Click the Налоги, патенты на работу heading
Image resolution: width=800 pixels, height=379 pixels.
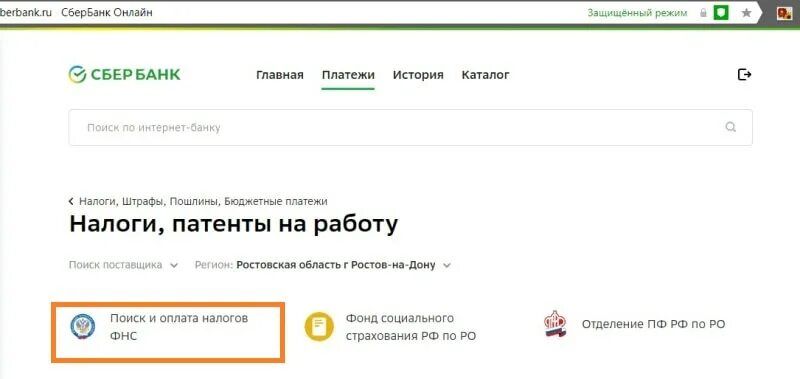coord(233,224)
